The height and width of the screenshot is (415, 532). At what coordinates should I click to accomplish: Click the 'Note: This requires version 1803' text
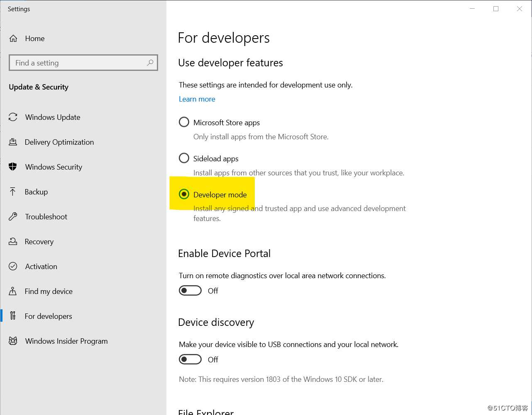pos(281,379)
